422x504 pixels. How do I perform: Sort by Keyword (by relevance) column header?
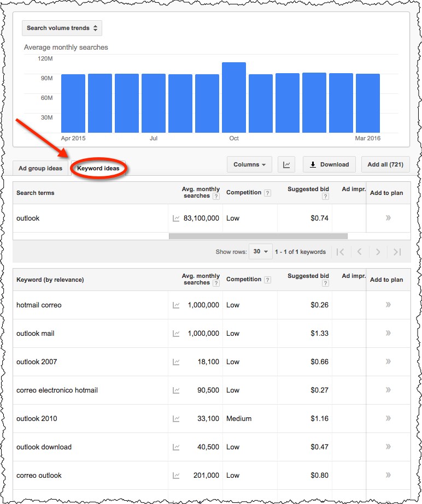pos(50,280)
